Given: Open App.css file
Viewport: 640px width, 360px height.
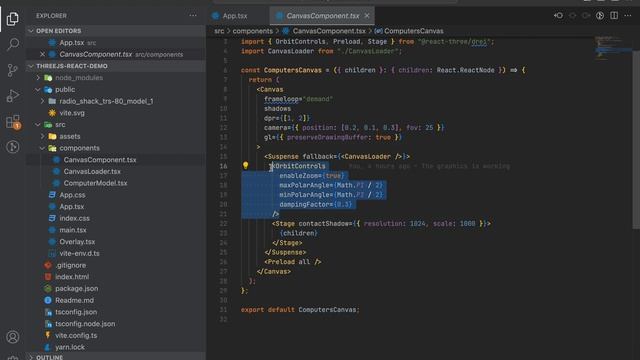Looking at the screenshot, I should click(72, 195).
